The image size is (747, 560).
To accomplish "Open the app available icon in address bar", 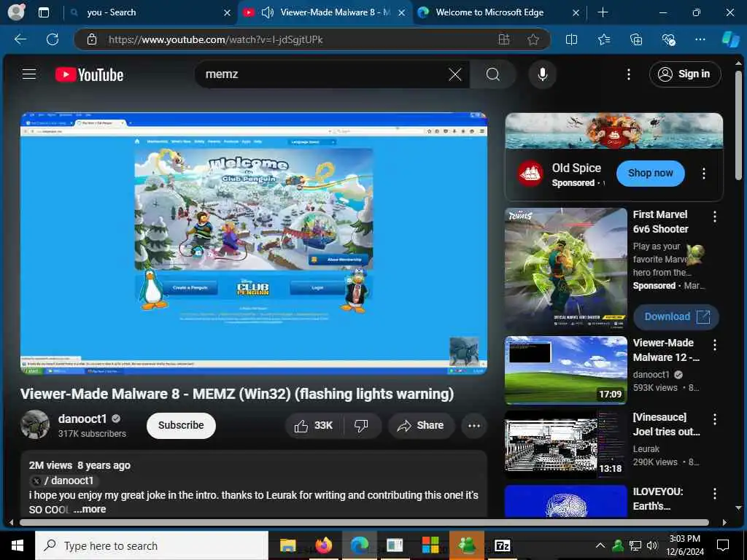I will pos(504,39).
